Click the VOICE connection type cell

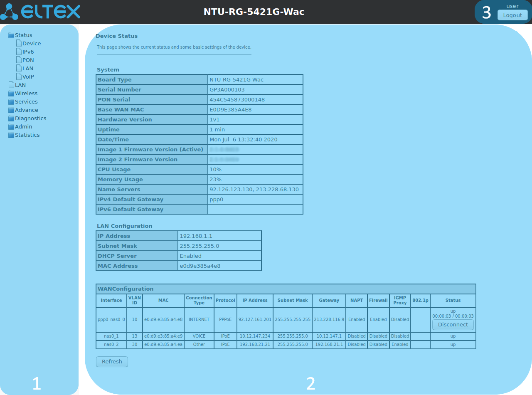[x=199, y=336]
